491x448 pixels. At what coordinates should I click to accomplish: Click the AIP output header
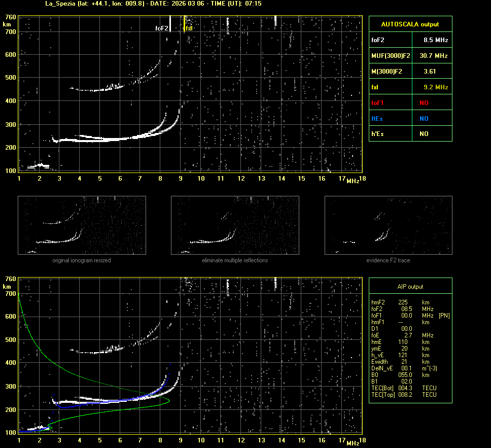pos(410,287)
